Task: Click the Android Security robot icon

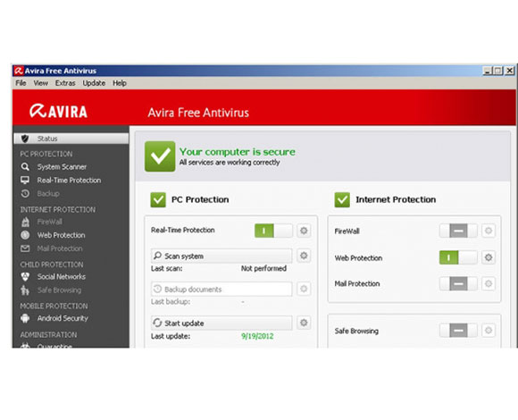Action: 25,318
